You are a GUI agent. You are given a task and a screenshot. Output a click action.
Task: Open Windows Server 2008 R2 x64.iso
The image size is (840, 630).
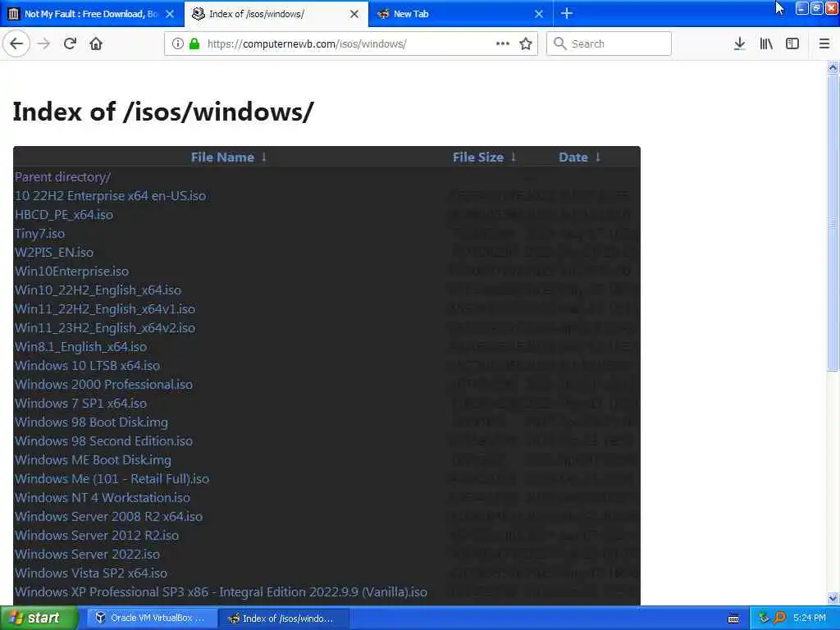pos(109,517)
